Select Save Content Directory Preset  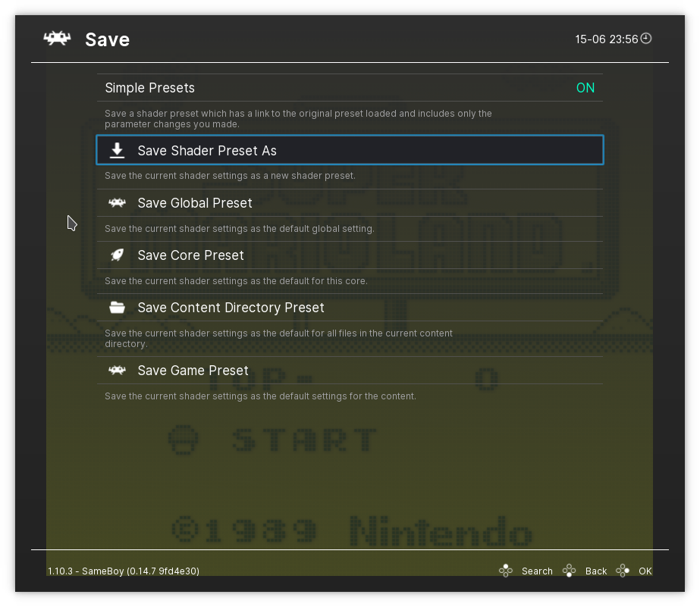(231, 308)
